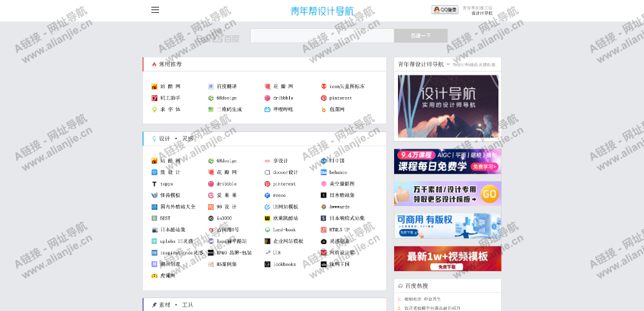This screenshot has width=644, height=311.
Task: Click the 二维码生成 QR icon
Action: coord(211,109)
